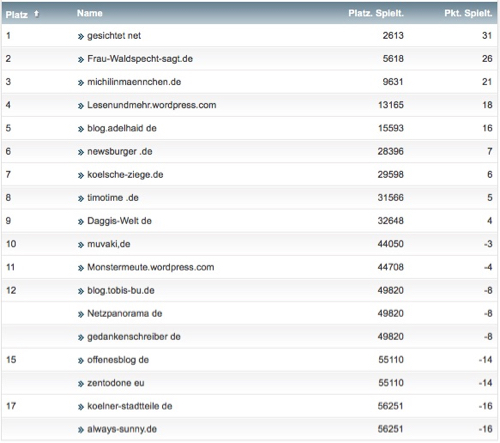500x443 pixels.
Task: Open the gesichtet net link
Action: 114,36
